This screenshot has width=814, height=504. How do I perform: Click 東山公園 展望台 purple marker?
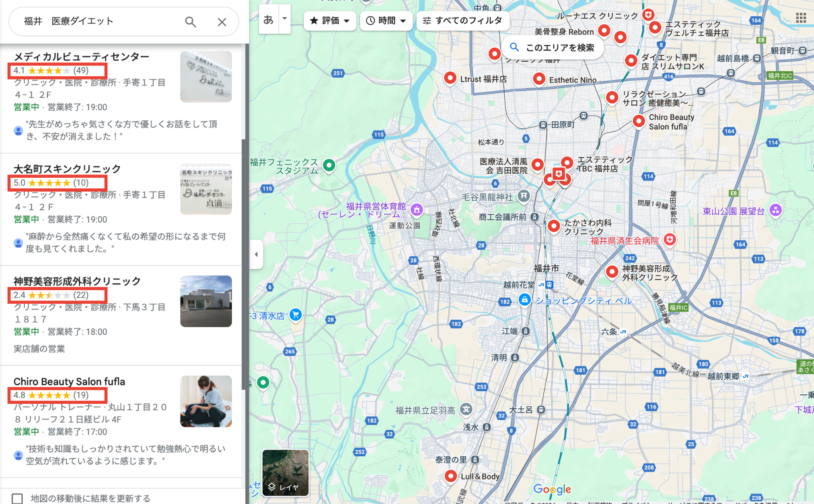775,210
